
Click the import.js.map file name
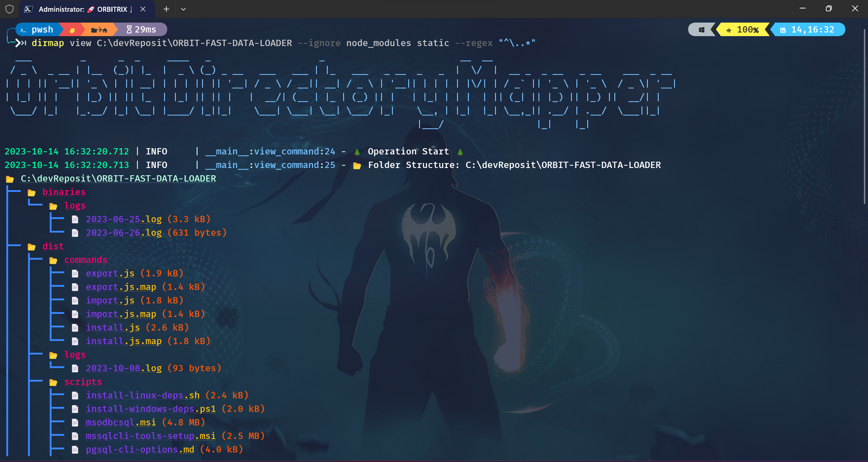point(121,314)
